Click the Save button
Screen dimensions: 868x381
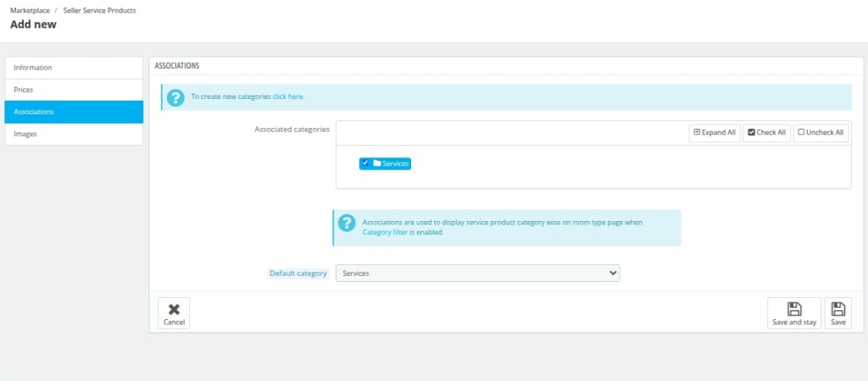click(838, 313)
